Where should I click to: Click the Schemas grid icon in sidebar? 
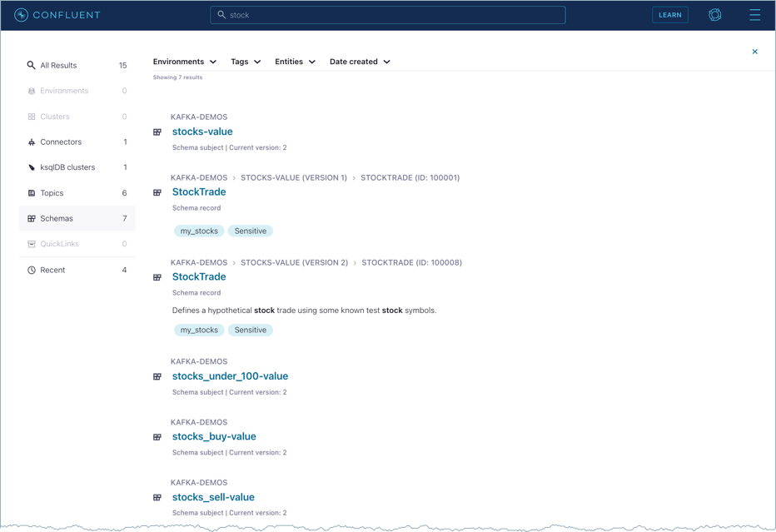point(32,218)
